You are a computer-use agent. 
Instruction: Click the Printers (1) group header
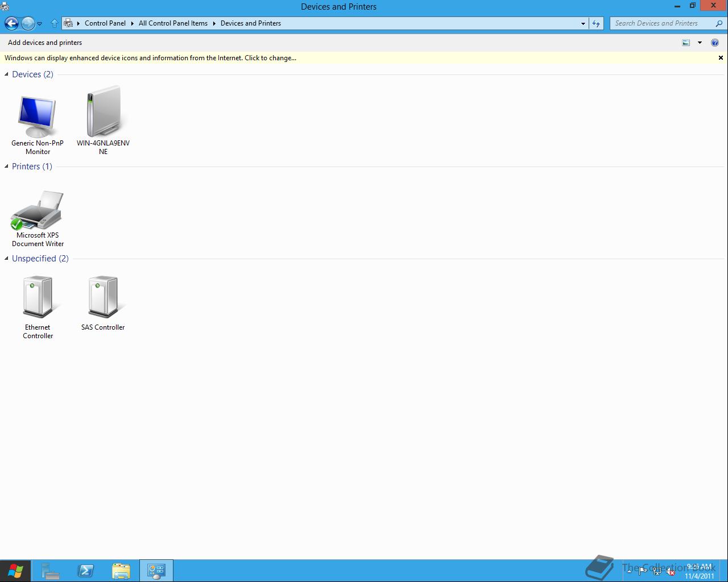pos(32,167)
